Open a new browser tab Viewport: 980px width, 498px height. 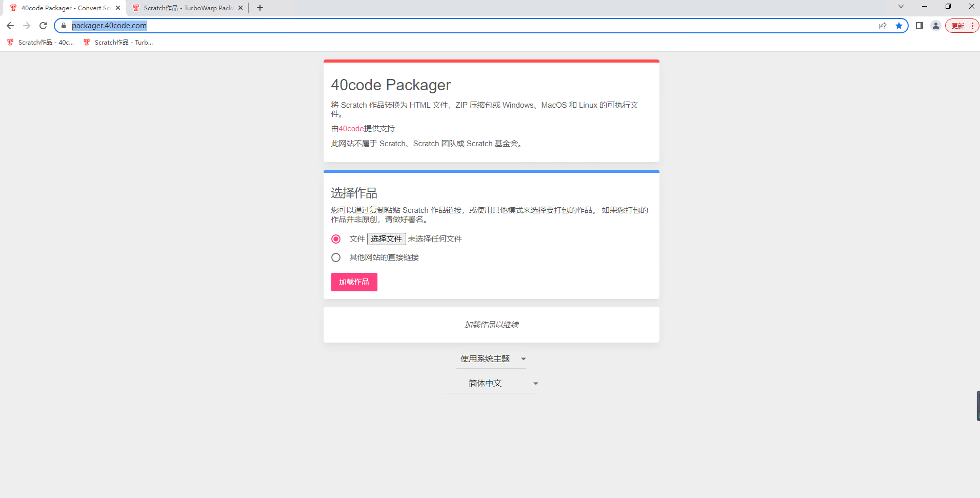260,8
